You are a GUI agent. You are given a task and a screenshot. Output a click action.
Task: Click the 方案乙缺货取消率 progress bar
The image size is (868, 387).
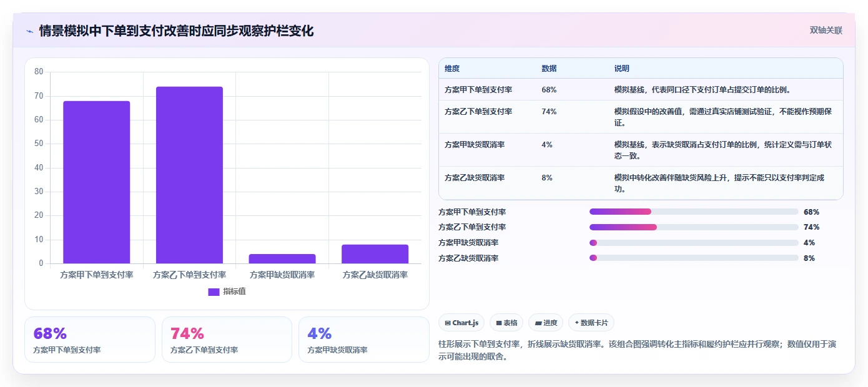click(694, 258)
